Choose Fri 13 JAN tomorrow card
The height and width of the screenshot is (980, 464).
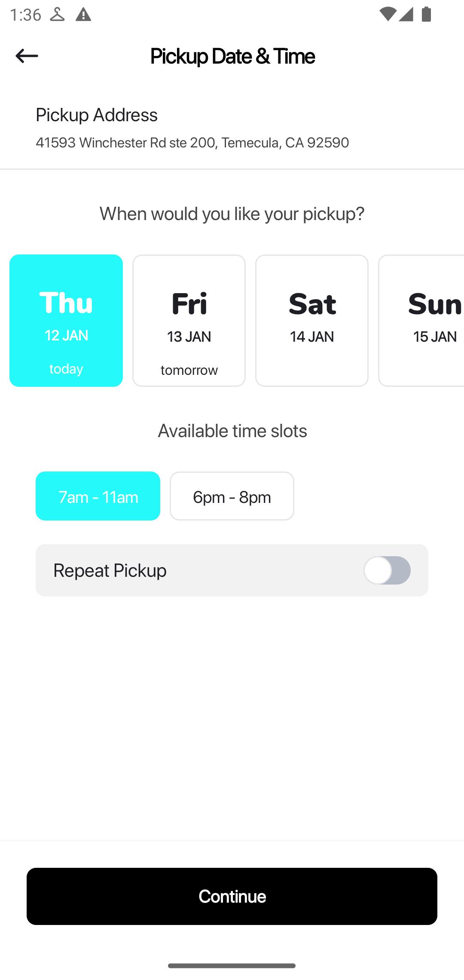[x=189, y=321]
